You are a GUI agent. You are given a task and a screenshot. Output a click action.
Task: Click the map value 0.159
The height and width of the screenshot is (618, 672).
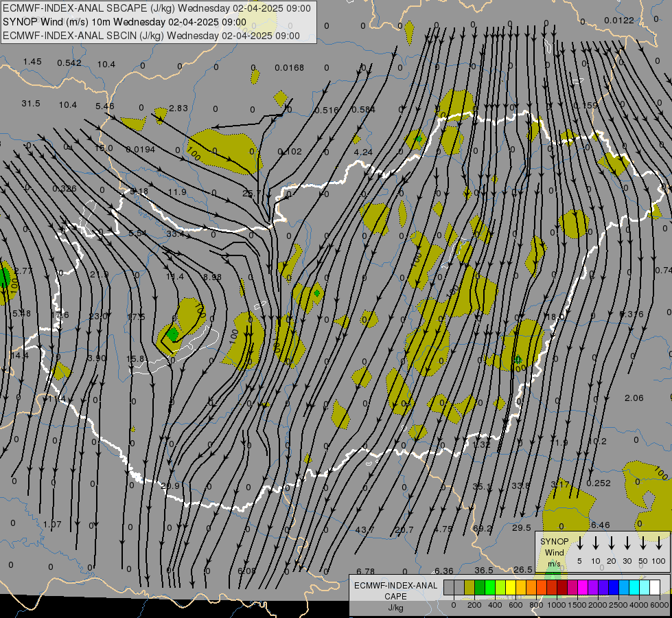point(586,106)
